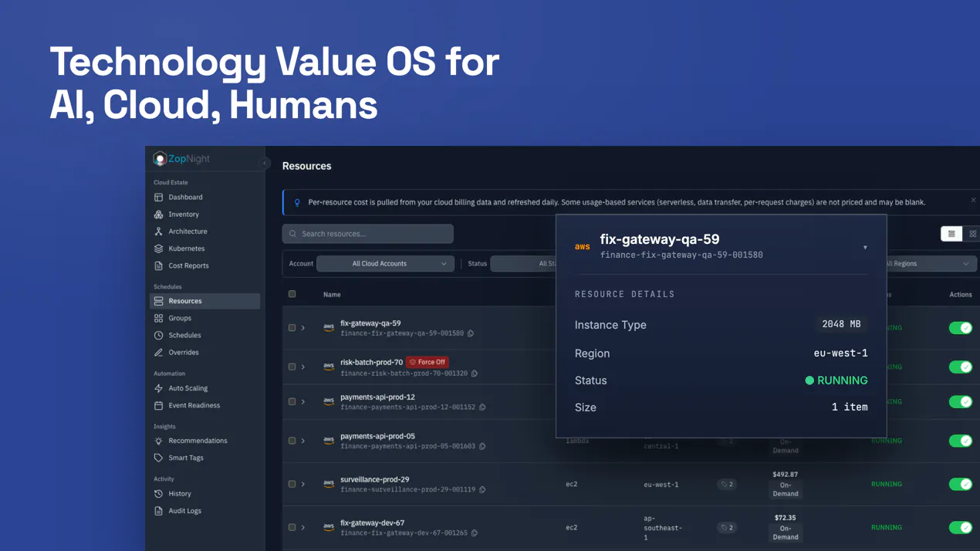Expand the surveillance-prod-29 row
This screenshot has height=551, width=980.
coord(303,485)
